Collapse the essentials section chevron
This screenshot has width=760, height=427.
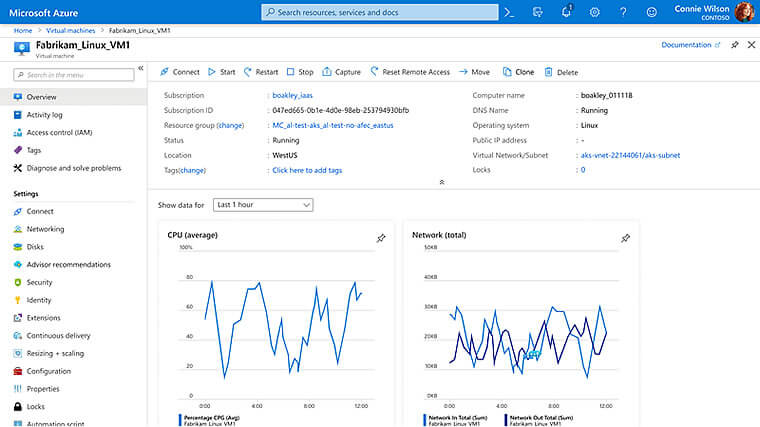(442, 182)
